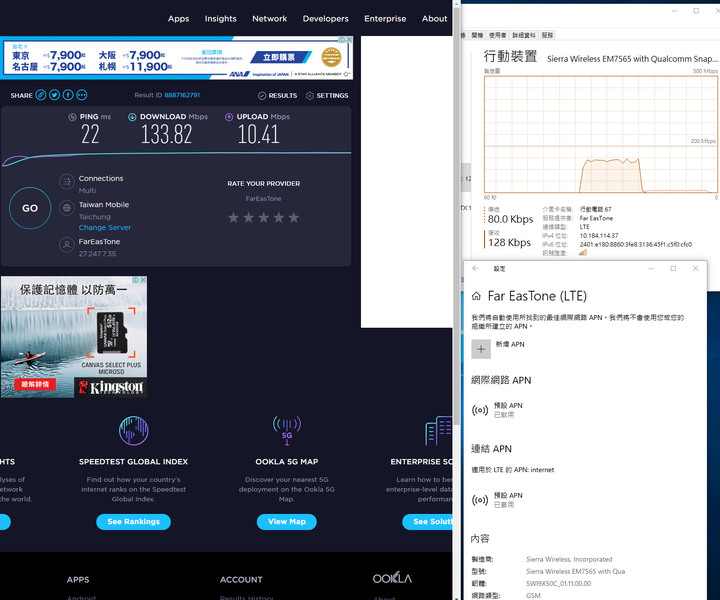The image size is (720, 600).
Task: Click APPS heading in footer
Action: [x=78, y=579]
